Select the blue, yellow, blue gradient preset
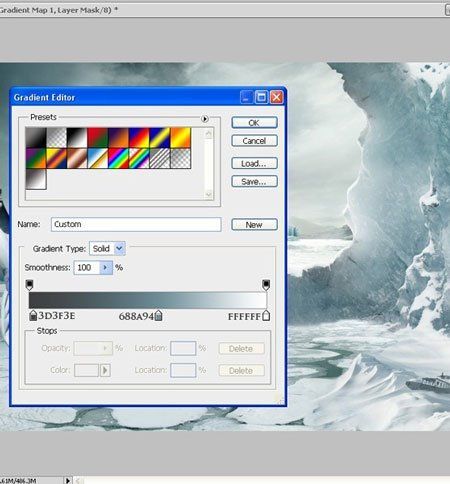The image size is (450, 484). coord(160,137)
